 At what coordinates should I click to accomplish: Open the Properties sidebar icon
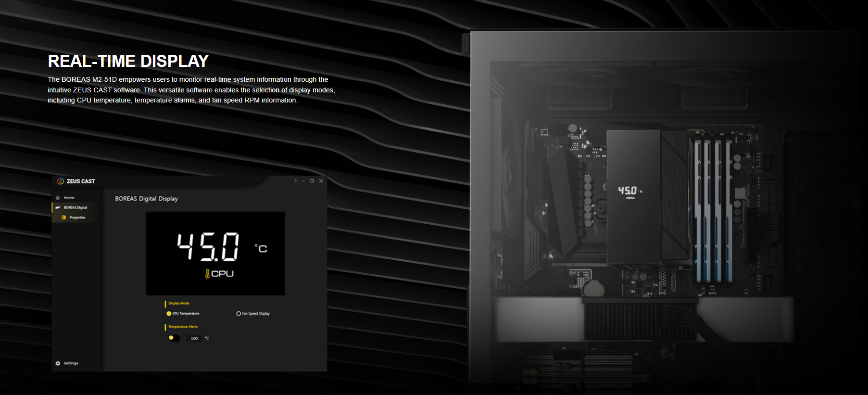64,217
